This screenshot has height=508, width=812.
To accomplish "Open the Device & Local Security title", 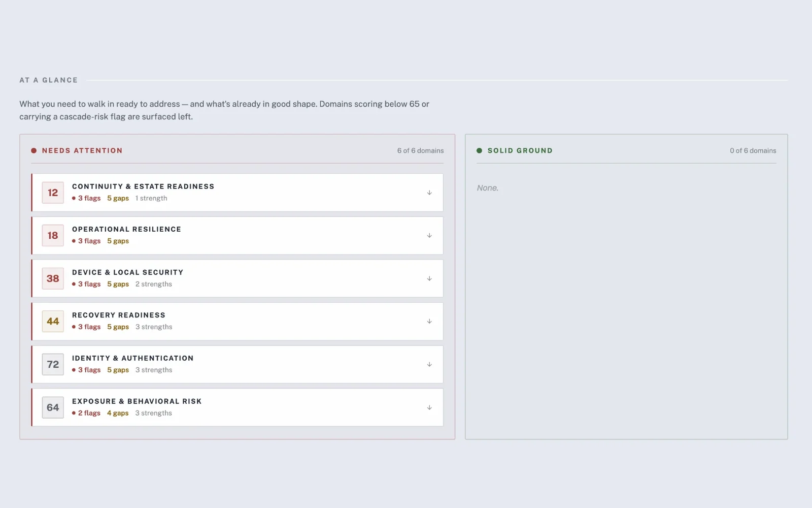I will click(127, 272).
